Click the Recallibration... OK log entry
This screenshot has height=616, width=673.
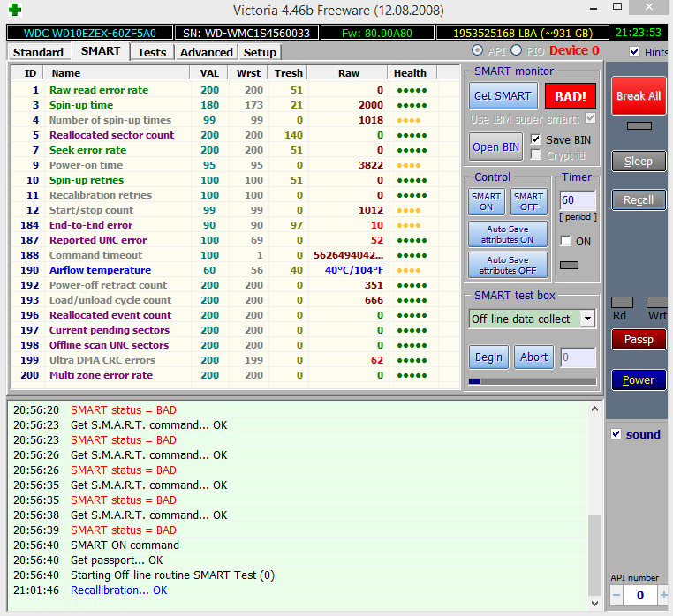(x=119, y=590)
